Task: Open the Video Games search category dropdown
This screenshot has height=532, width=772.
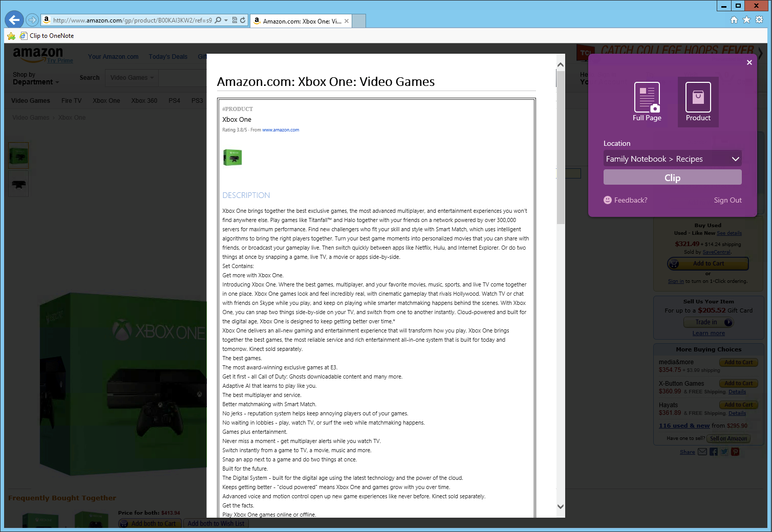Action: [x=131, y=77]
